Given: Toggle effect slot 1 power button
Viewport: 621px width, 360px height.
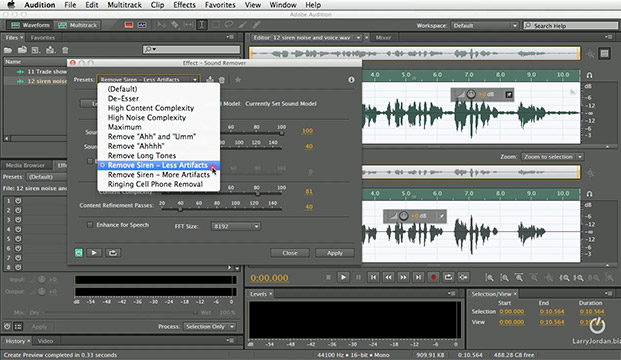Looking at the screenshot, I should [18, 200].
